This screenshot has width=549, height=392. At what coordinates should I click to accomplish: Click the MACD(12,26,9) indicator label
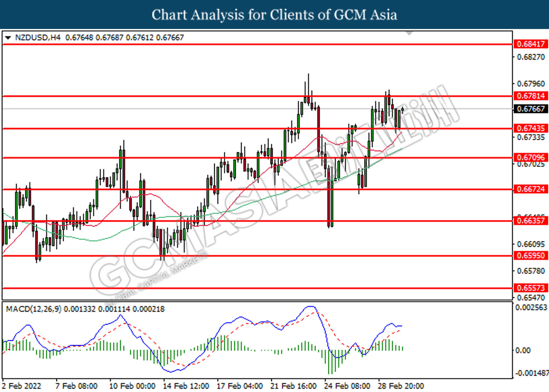click(34, 309)
